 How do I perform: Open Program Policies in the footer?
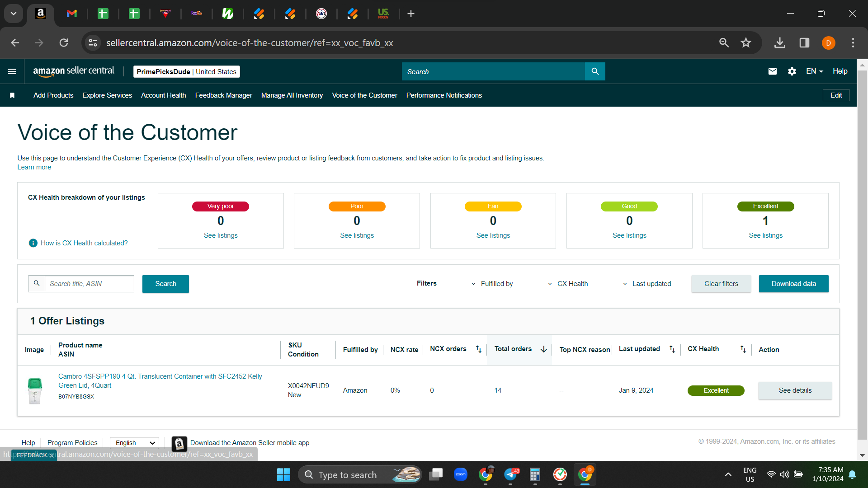point(72,443)
